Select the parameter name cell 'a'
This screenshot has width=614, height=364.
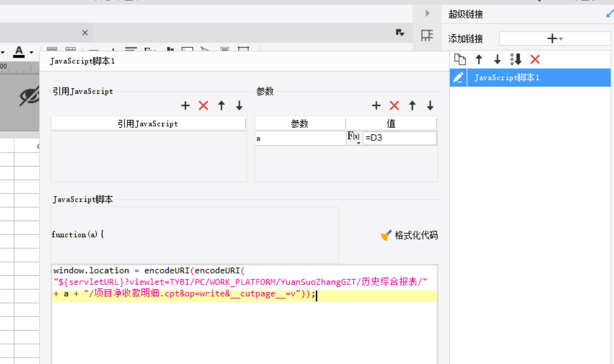pos(300,138)
